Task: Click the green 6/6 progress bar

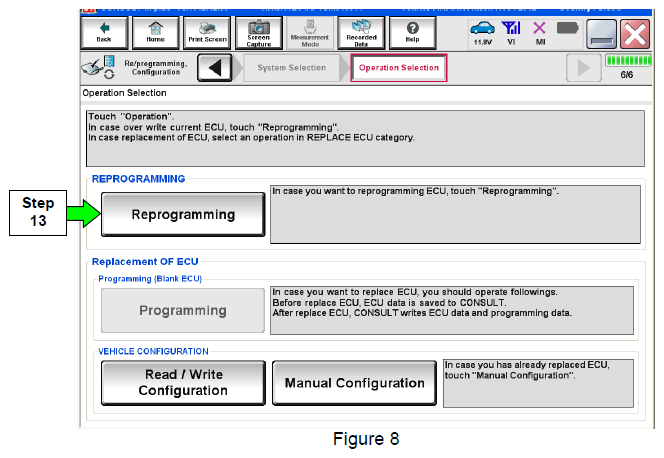Action: tap(628, 61)
